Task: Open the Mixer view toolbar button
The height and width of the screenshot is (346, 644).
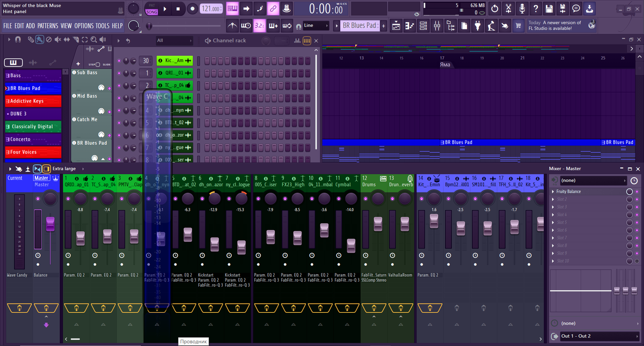Action: point(437,25)
